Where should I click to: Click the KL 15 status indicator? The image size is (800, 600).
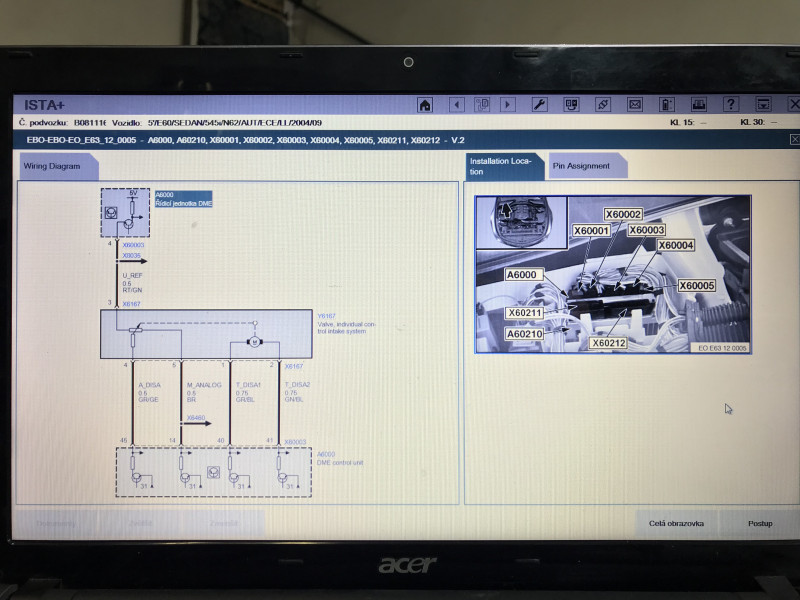(x=688, y=122)
